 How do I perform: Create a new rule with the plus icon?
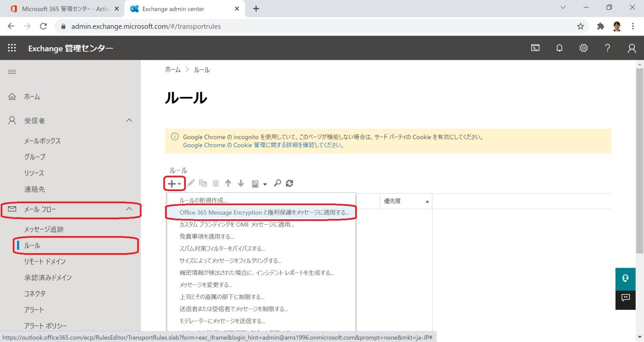coord(171,183)
